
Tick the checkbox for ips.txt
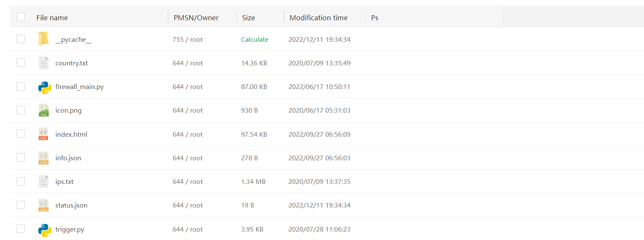(x=21, y=181)
